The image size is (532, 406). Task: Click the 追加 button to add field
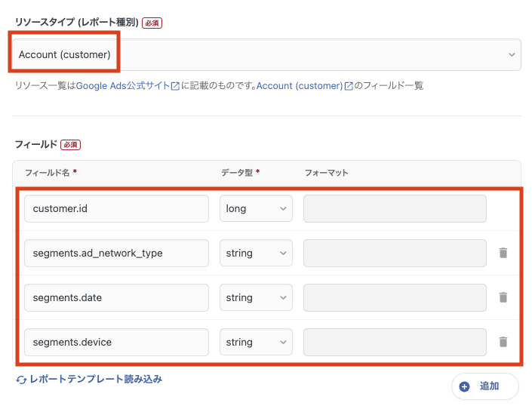pyautogui.click(x=485, y=386)
